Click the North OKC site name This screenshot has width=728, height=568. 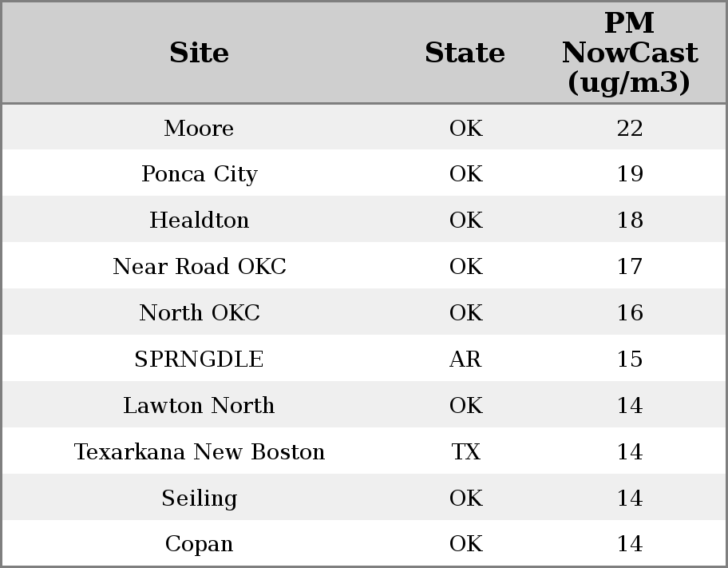199,312
